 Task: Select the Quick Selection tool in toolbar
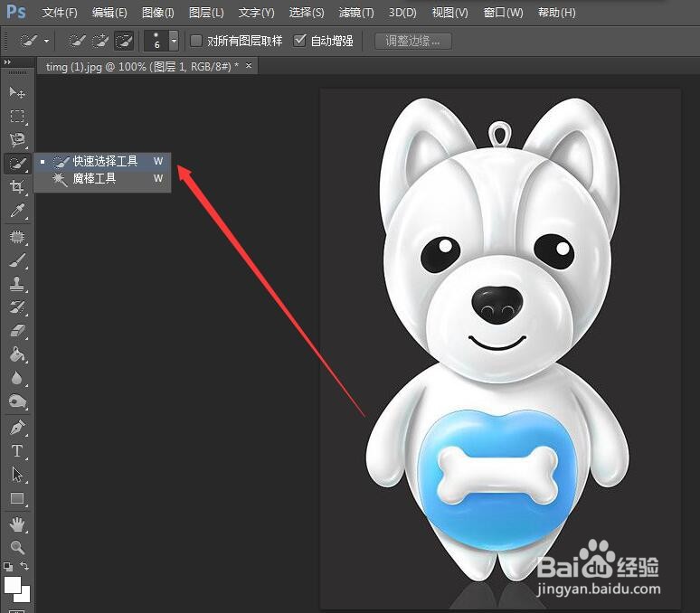[x=17, y=164]
